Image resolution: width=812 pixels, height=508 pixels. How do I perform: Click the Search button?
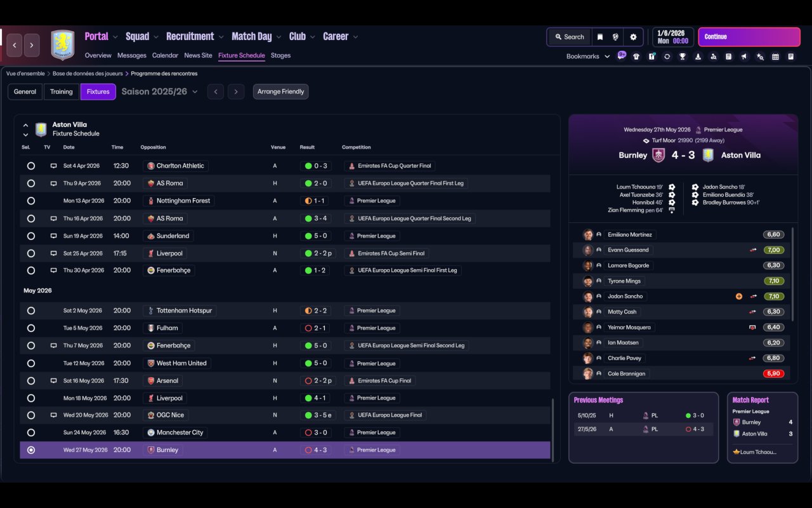[x=569, y=37]
